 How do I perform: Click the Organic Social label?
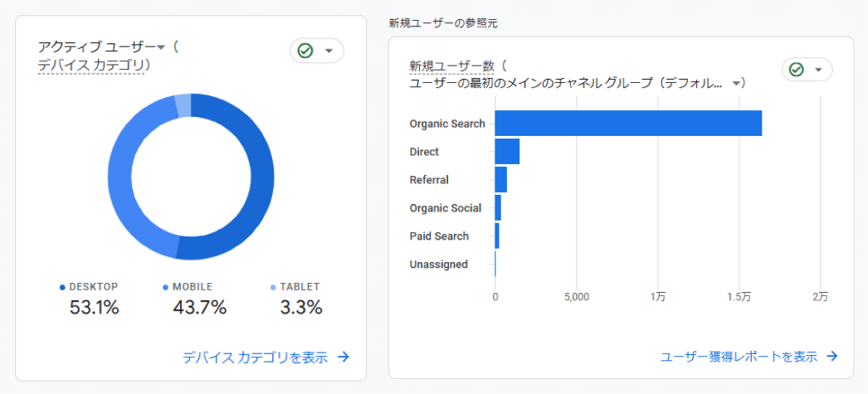446,208
